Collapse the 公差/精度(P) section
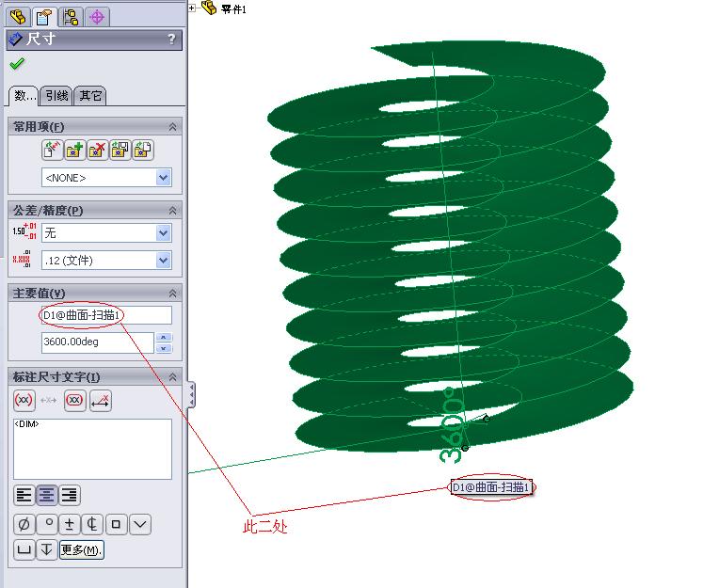This screenshot has height=588, width=703. [172, 210]
